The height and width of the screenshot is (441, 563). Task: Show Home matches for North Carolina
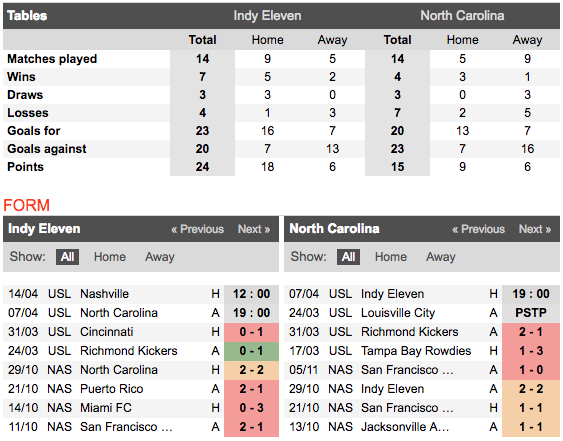click(391, 257)
